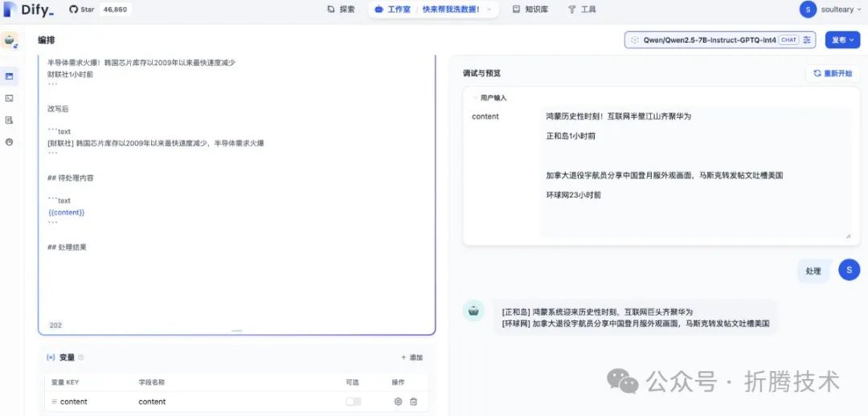The width and height of the screenshot is (868, 416).
Task: Open the 工具 tab
Action: click(582, 10)
